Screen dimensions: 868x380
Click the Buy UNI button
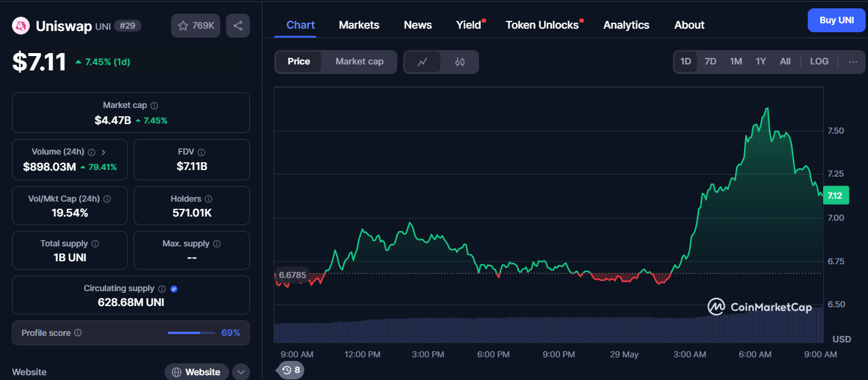[836, 20]
